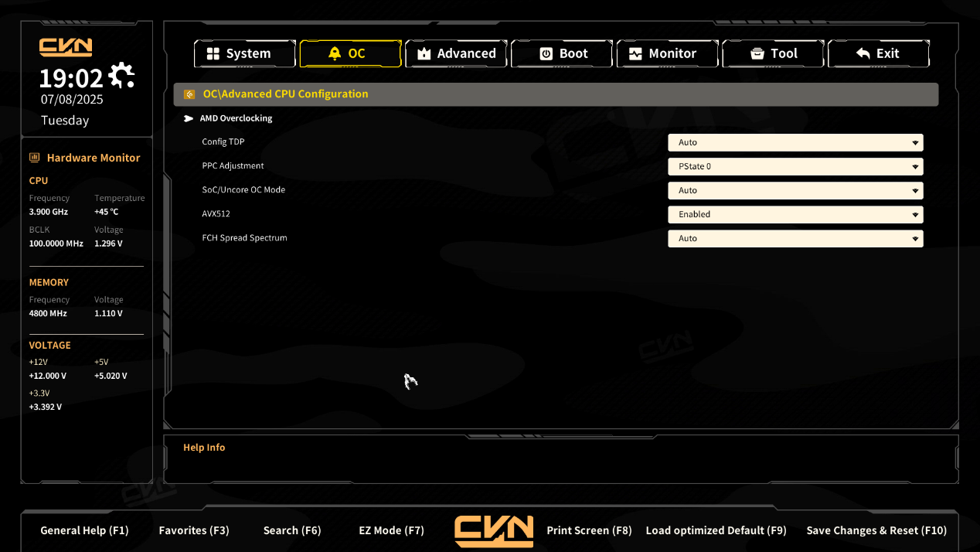
Task: Open the FCH Spread Spectrum dropdown
Action: tap(795, 238)
